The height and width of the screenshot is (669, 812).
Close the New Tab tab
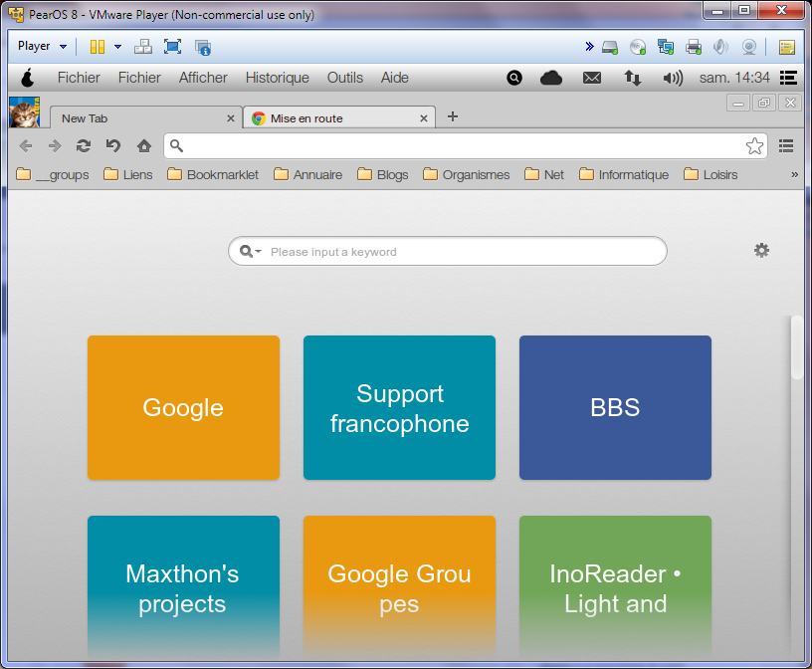231,118
